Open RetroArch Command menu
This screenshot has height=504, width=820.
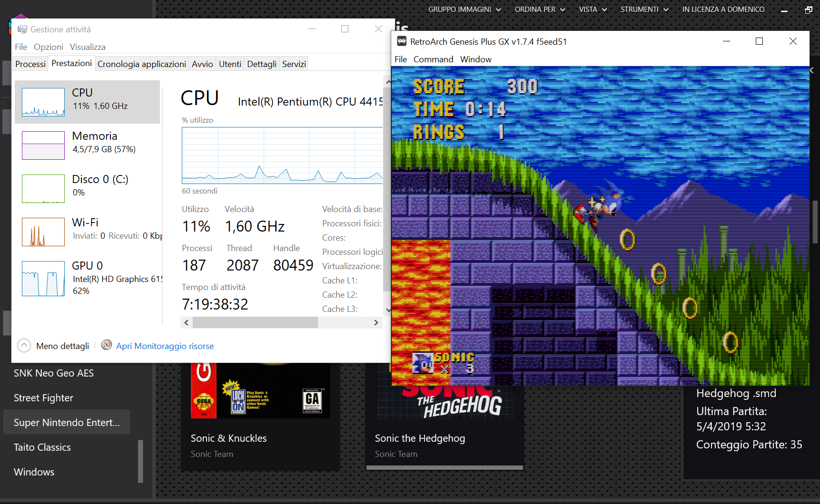[x=433, y=59]
